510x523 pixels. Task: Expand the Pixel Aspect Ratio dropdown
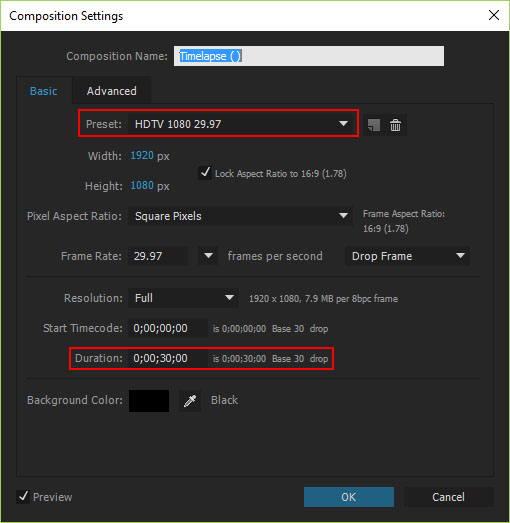pos(239,216)
